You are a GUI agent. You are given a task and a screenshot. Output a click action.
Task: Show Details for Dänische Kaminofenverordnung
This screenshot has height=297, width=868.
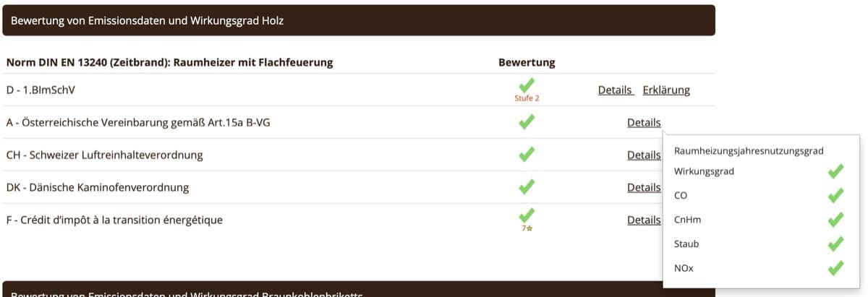click(x=644, y=187)
